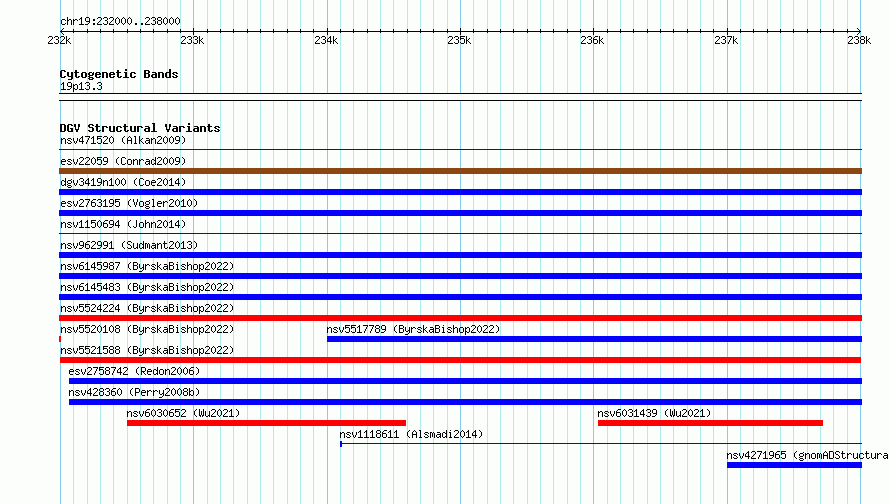Click the blue bar under esv2758742
Image resolution: width=890 pixels, height=504 pixels.
465,381
